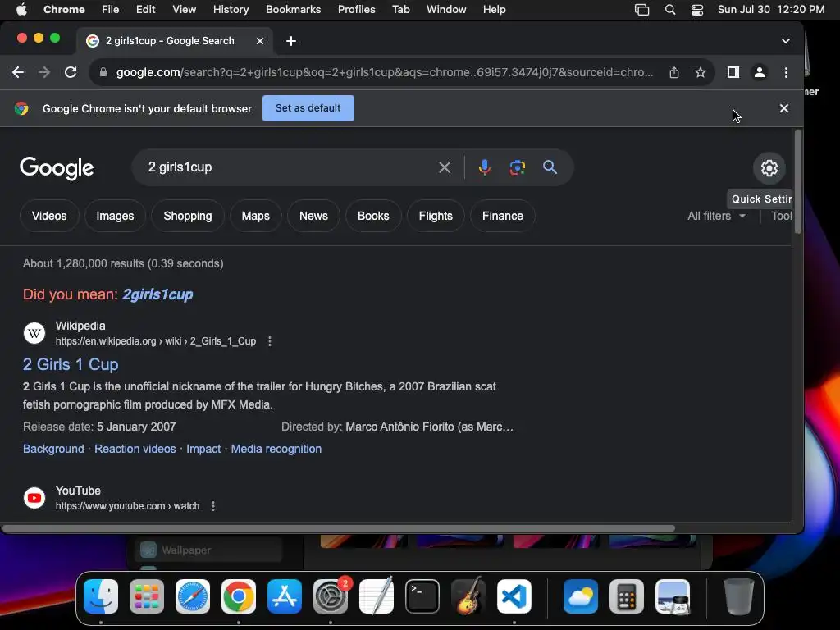Open the History menu
Screen dimensions: 840x630
tap(231, 10)
